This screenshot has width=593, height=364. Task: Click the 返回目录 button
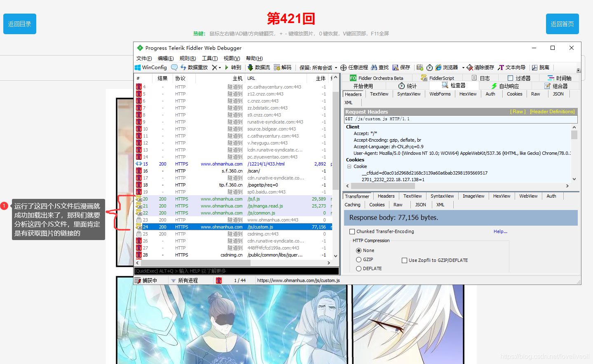click(x=20, y=24)
